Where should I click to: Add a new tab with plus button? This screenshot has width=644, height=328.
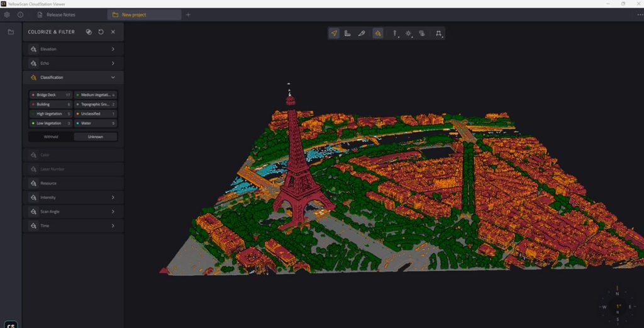(188, 15)
